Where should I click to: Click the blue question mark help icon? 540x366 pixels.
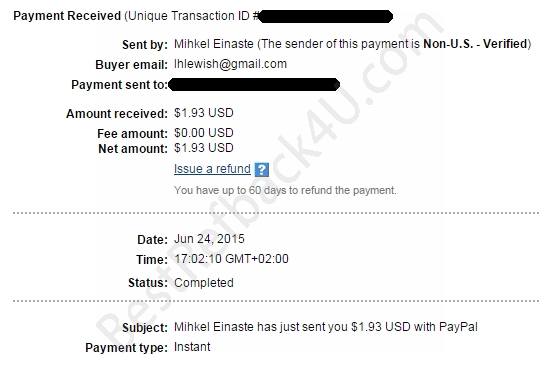click(261, 169)
